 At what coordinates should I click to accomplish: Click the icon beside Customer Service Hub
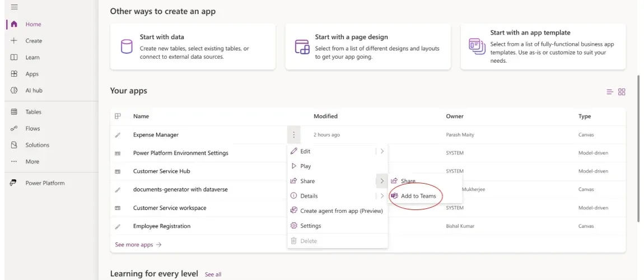(x=118, y=171)
